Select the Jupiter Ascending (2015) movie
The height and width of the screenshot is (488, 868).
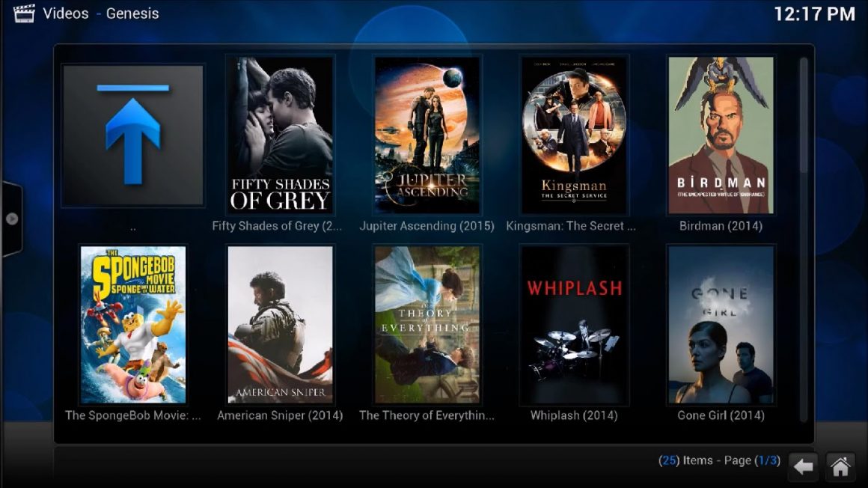pos(427,135)
